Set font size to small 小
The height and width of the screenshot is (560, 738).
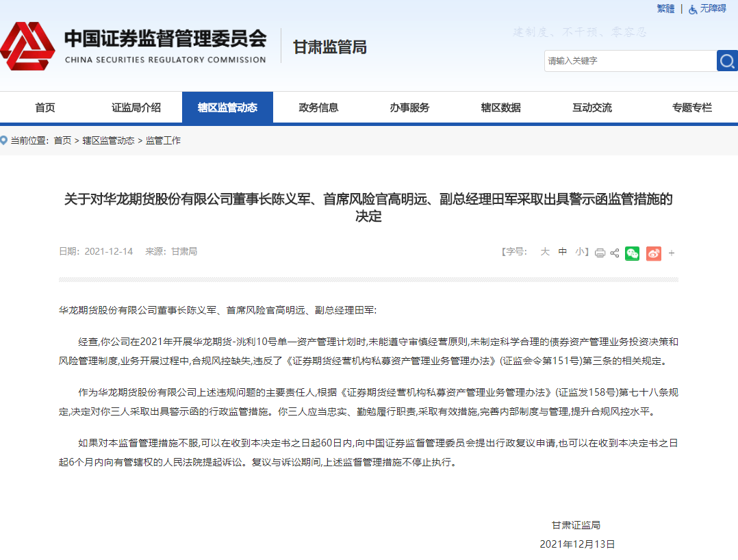point(579,252)
